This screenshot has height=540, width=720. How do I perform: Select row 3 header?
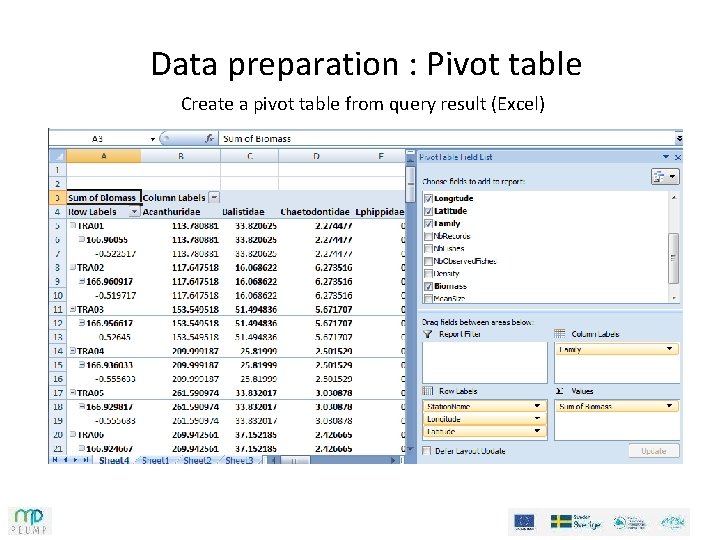(x=57, y=198)
